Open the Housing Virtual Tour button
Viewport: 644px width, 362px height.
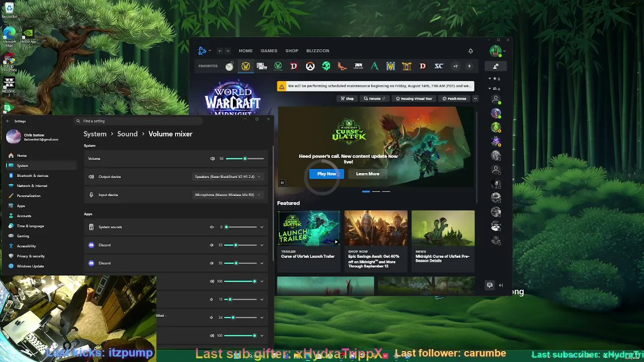point(414,99)
